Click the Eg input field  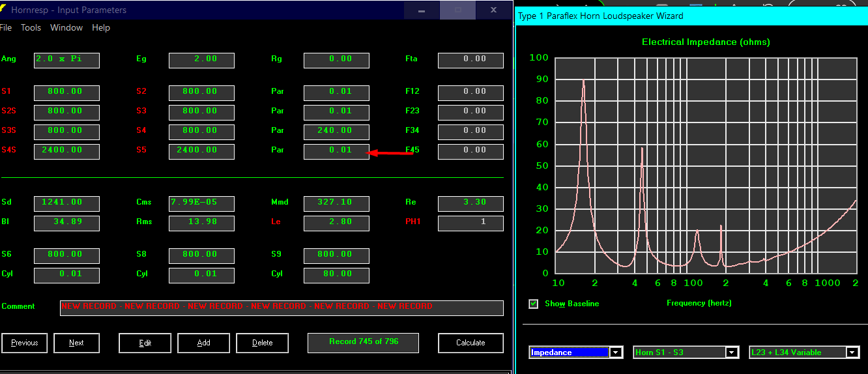tap(201, 61)
